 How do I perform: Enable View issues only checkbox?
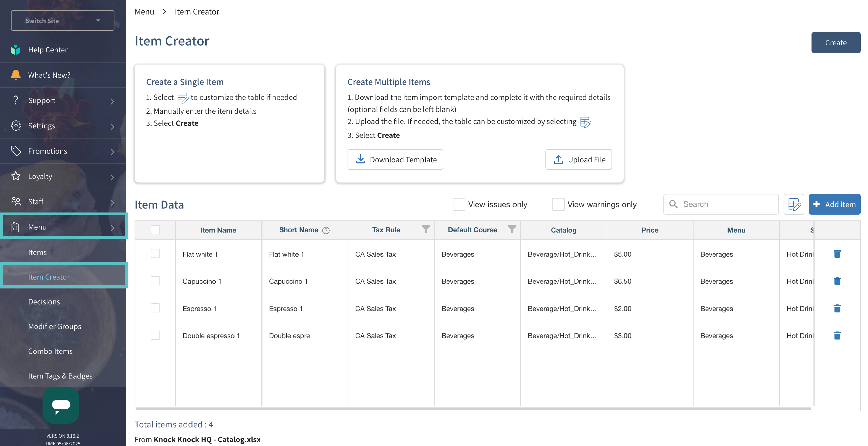[x=458, y=204]
